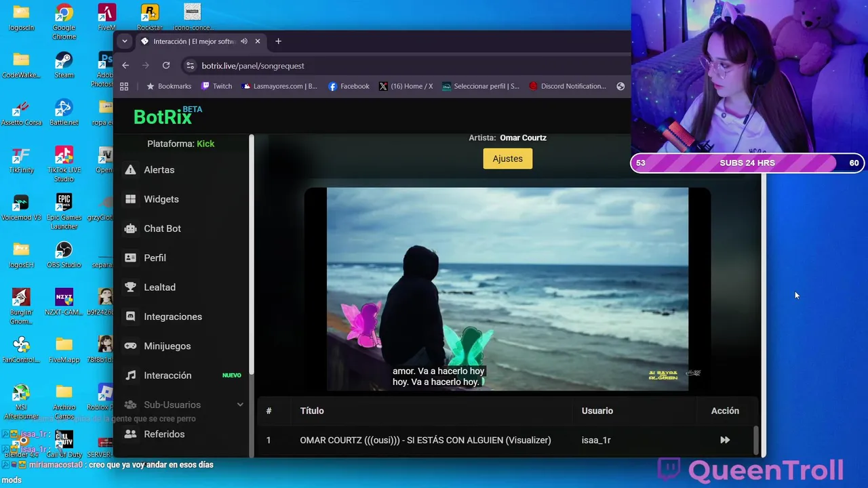Click the Artista Omar Courtz text
This screenshot has width=868, height=488.
coord(508,138)
